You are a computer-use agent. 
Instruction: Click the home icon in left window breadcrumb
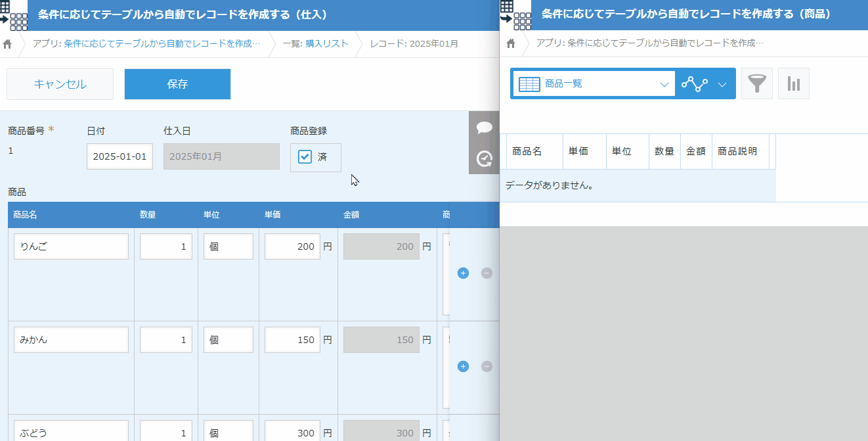[x=8, y=44]
